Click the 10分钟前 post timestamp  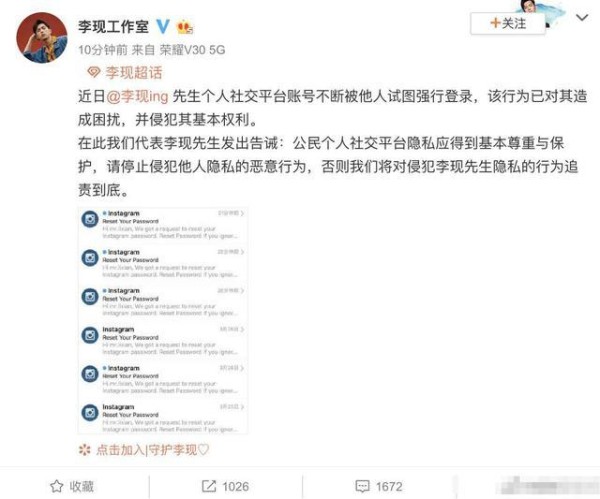(103, 50)
